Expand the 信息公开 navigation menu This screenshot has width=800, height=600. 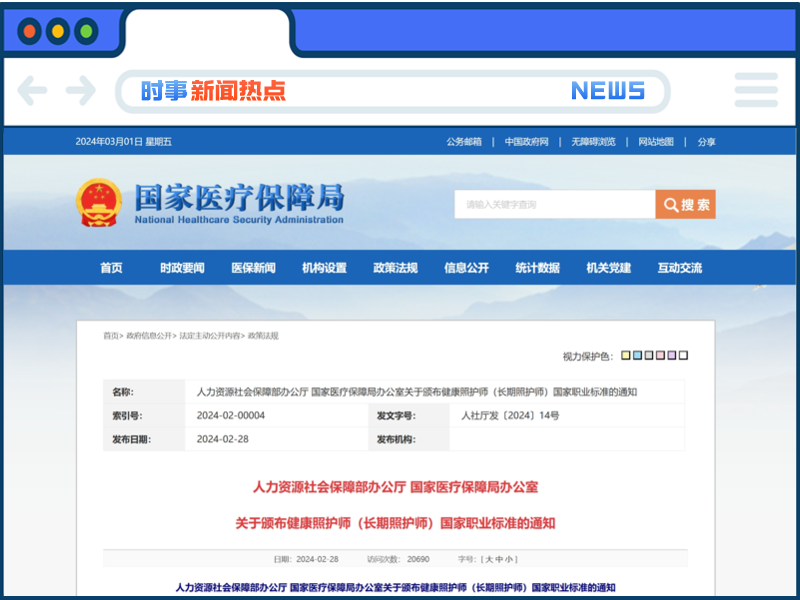click(466, 268)
